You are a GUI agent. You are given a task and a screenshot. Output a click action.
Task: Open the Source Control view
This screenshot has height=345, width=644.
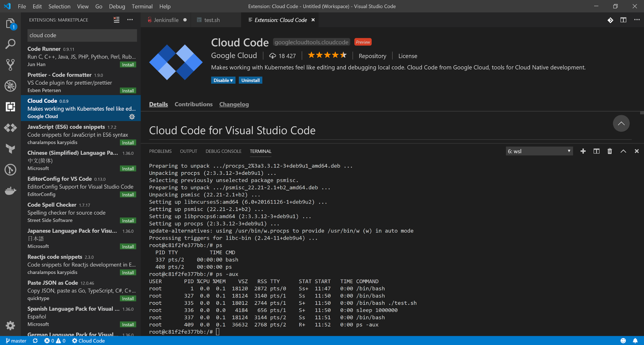pyautogui.click(x=10, y=65)
